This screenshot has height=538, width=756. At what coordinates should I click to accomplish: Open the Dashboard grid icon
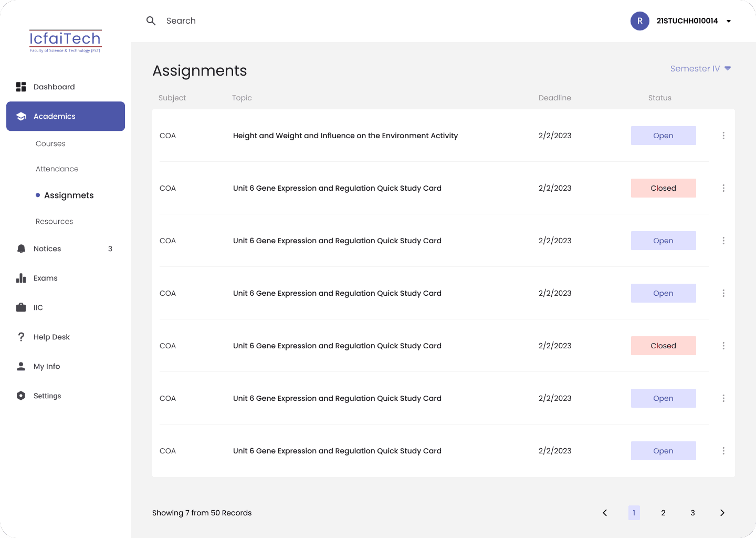click(x=21, y=87)
